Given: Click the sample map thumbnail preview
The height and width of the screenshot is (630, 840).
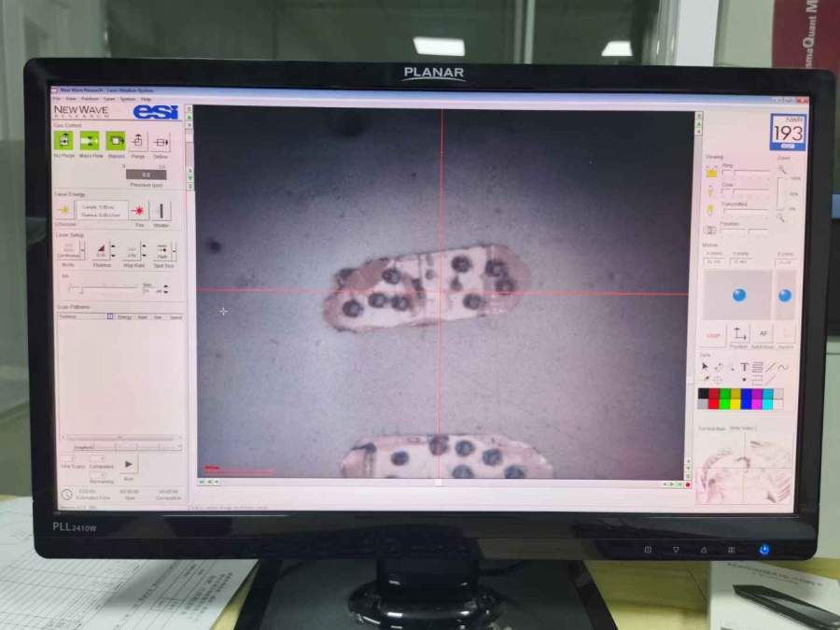Looking at the screenshot, I should (x=744, y=469).
